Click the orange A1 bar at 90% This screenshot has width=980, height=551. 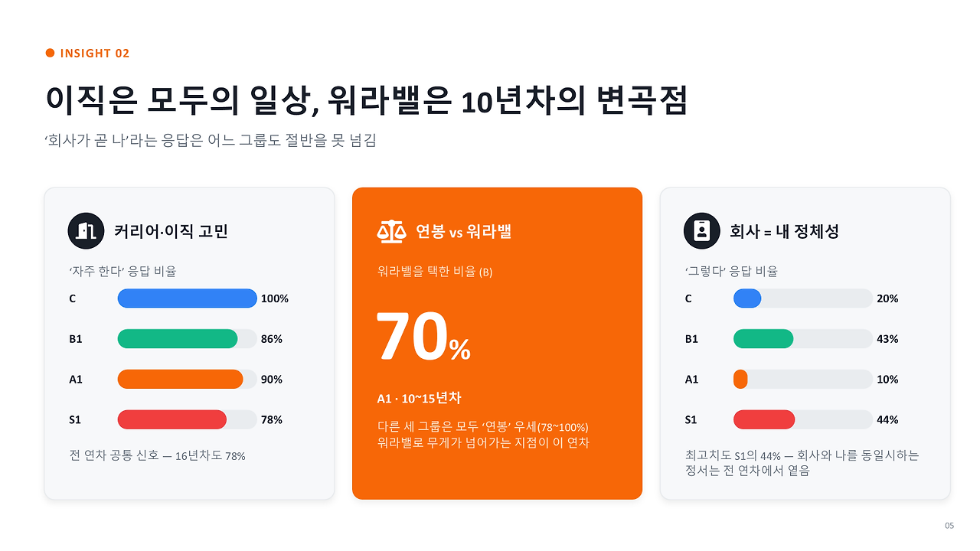(180, 380)
